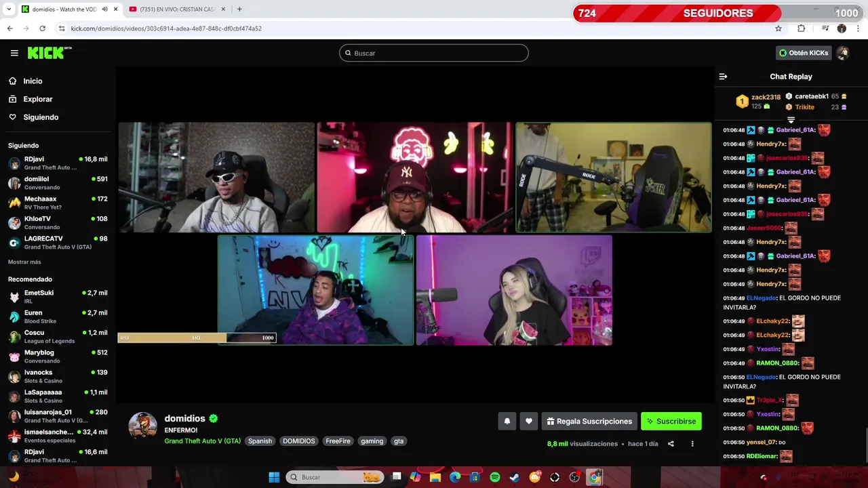Open Mechaaax channel in sidebar
868x488 pixels.
(x=58, y=203)
